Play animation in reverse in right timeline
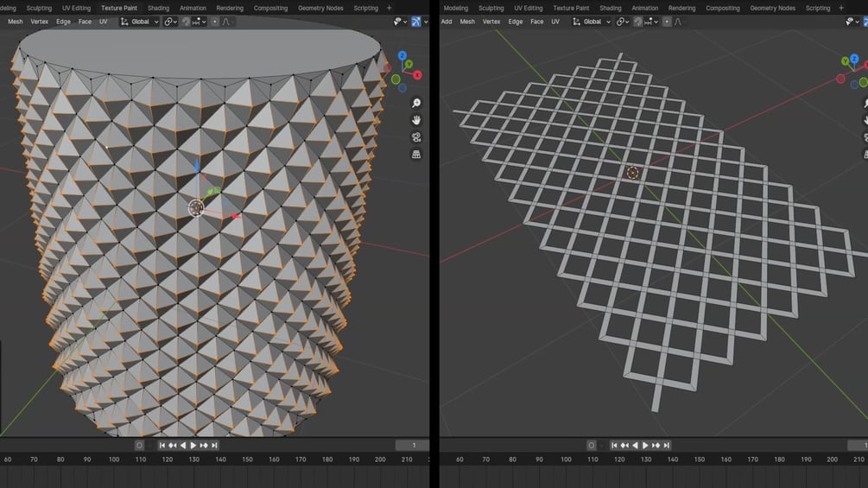The height and width of the screenshot is (488, 868). 635,446
